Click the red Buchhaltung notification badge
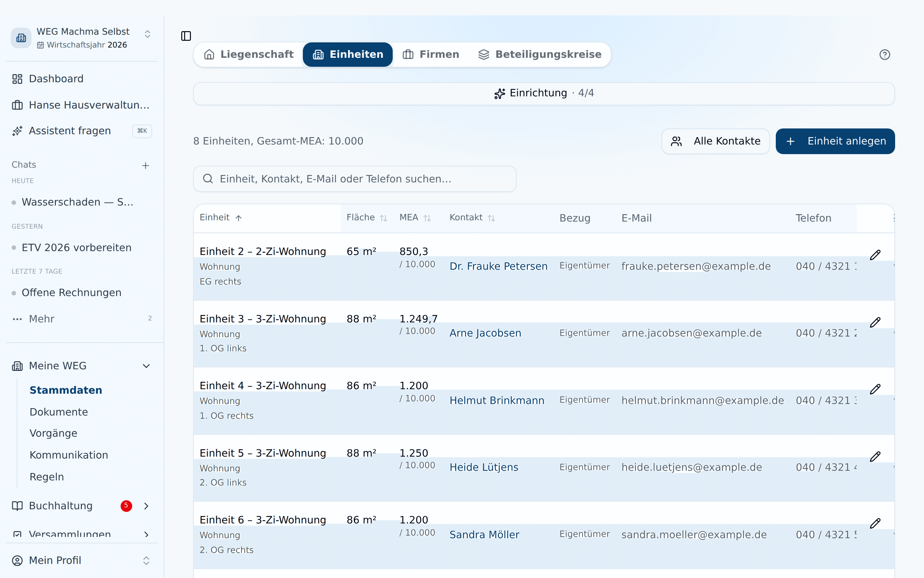Screen dimensions: 924x578 (126, 506)
